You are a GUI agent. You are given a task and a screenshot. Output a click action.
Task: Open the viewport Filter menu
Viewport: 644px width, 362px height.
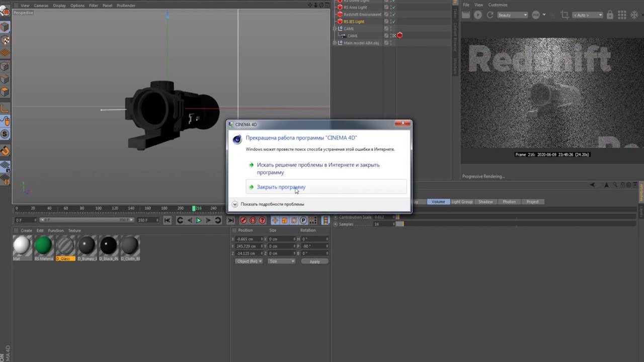pos(94,6)
